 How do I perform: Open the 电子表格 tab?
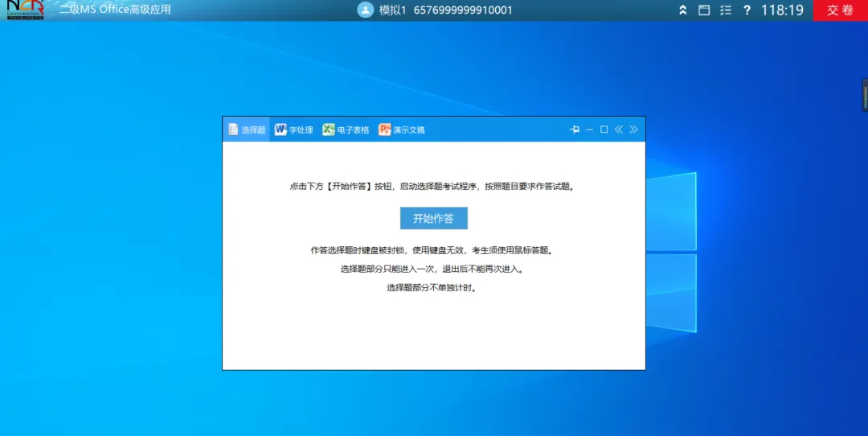[346, 130]
